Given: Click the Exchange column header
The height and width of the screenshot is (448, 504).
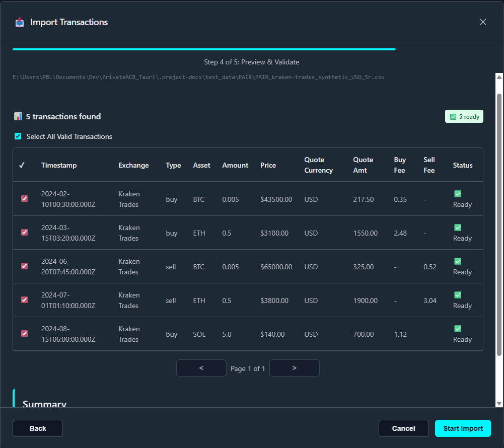Looking at the screenshot, I should click(x=134, y=165).
